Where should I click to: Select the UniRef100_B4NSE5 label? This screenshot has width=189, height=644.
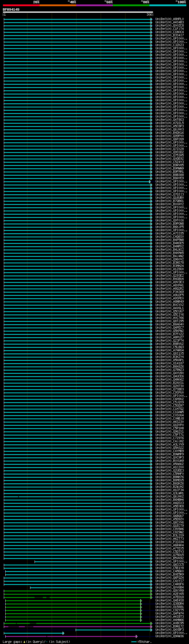pos(170,243)
